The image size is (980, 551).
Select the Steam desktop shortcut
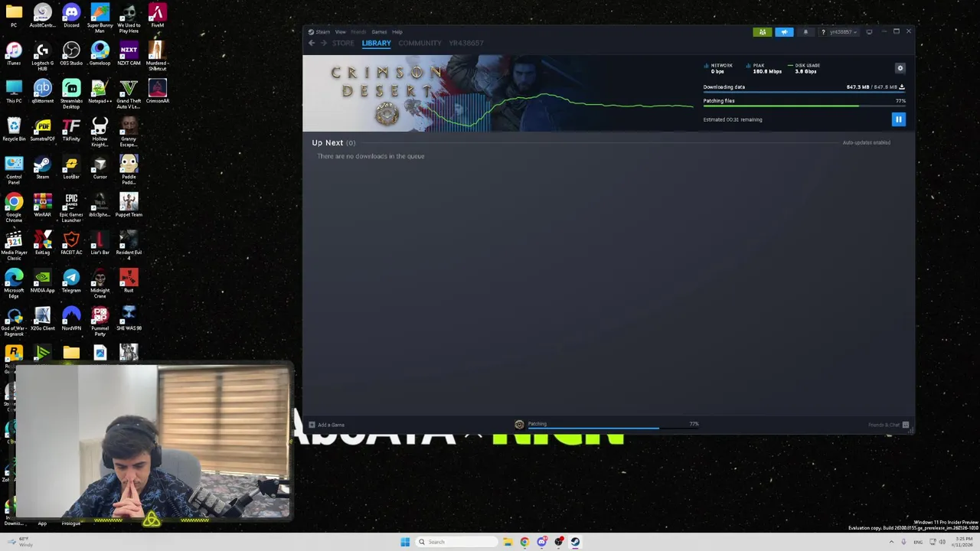point(42,167)
